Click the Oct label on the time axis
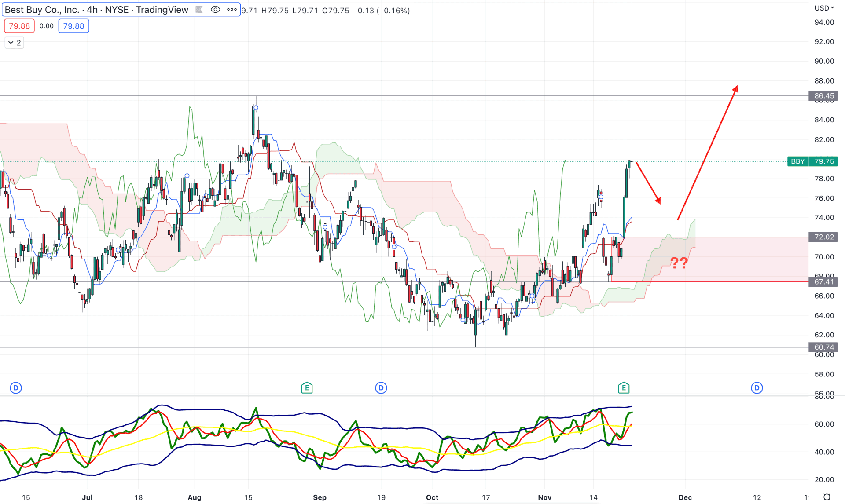Screen dimensions: 845x504 coord(432,497)
